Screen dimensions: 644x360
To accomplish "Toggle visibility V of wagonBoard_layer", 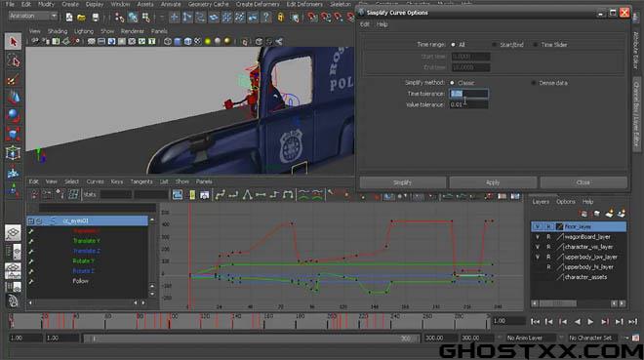I will tap(538, 237).
